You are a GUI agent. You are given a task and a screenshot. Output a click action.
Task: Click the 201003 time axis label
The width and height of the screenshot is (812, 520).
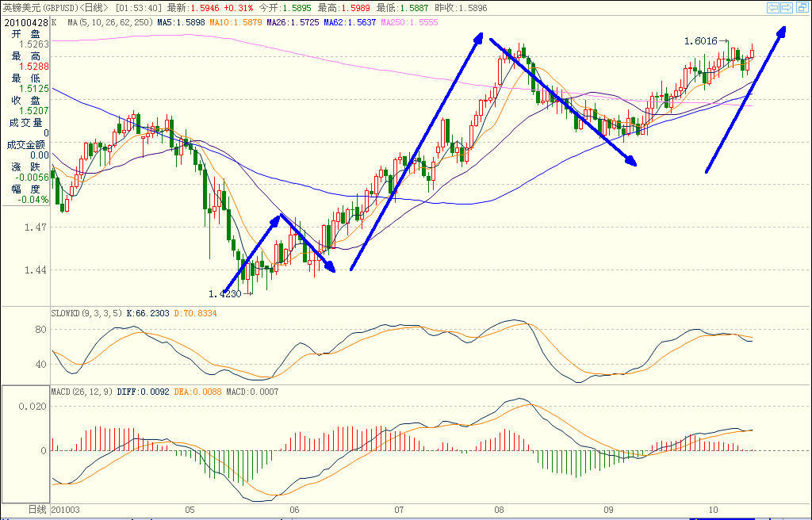pyautogui.click(x=66, y=510)
